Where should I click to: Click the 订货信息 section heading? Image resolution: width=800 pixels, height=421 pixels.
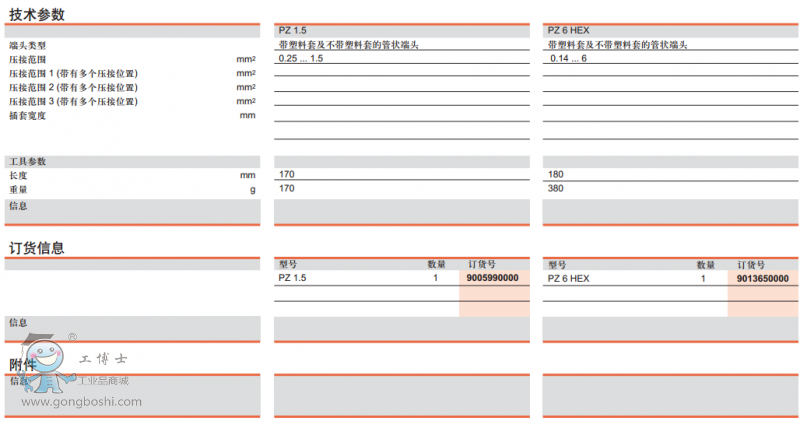click(37, 247)
